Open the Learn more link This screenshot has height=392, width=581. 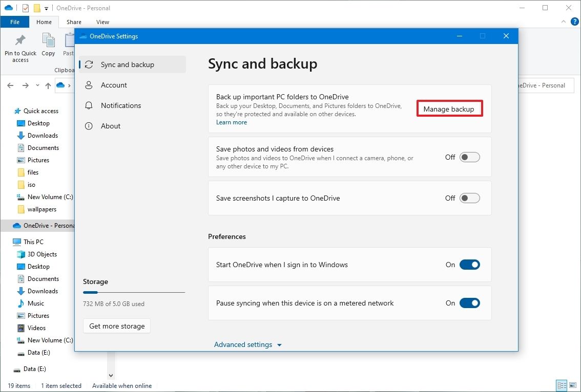tap(231, 122)
